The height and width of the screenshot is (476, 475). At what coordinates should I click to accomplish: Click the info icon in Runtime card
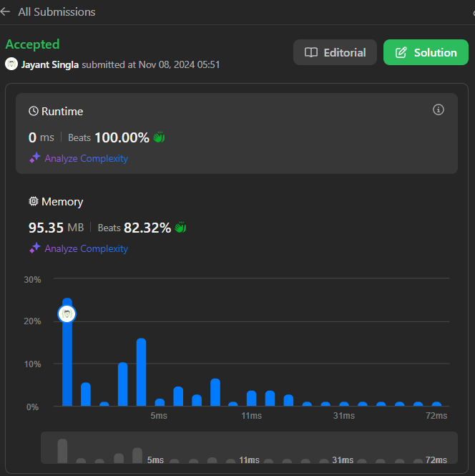point(439,110)
